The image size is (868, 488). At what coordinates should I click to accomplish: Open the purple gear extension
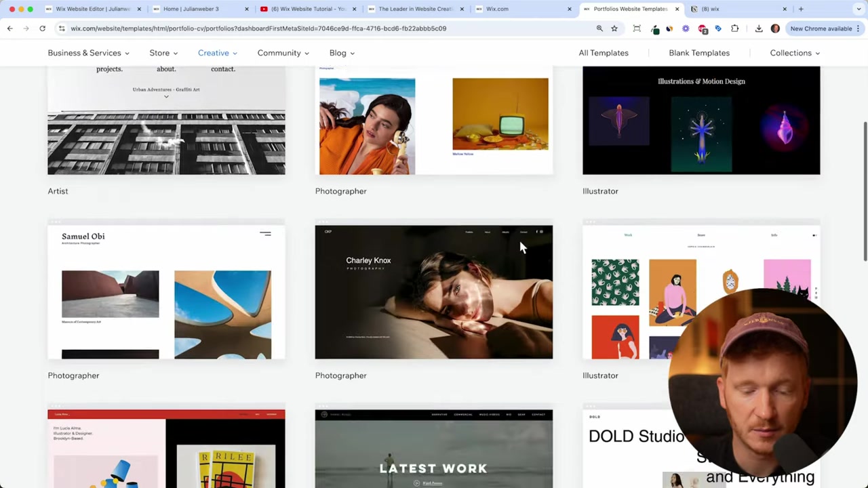pos(686,28)
